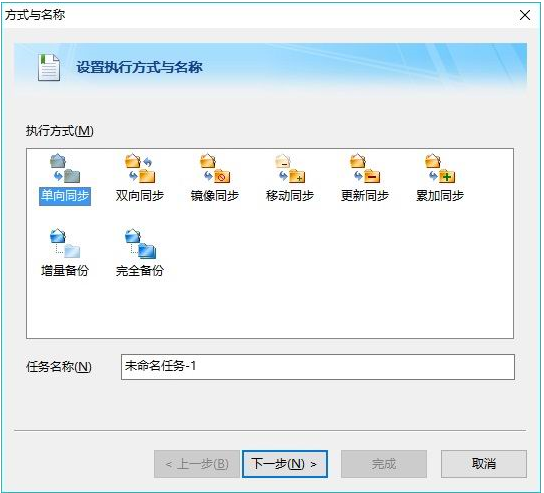Go to next step with 下一步(N)

tap(285, 464)
